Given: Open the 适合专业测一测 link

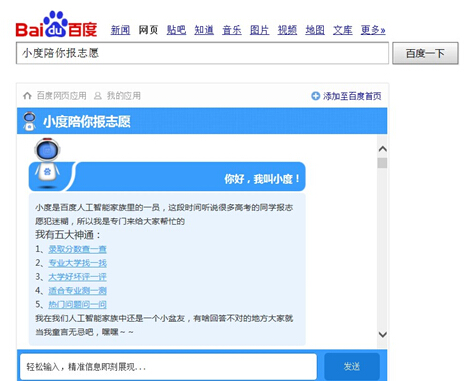Looking at the screenshot, I should click(77, 291).
